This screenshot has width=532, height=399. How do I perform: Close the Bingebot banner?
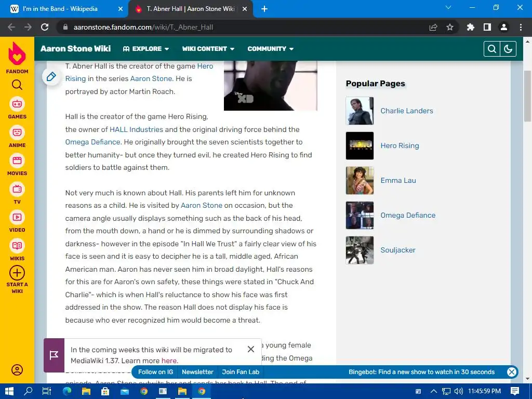coord(512,372)
